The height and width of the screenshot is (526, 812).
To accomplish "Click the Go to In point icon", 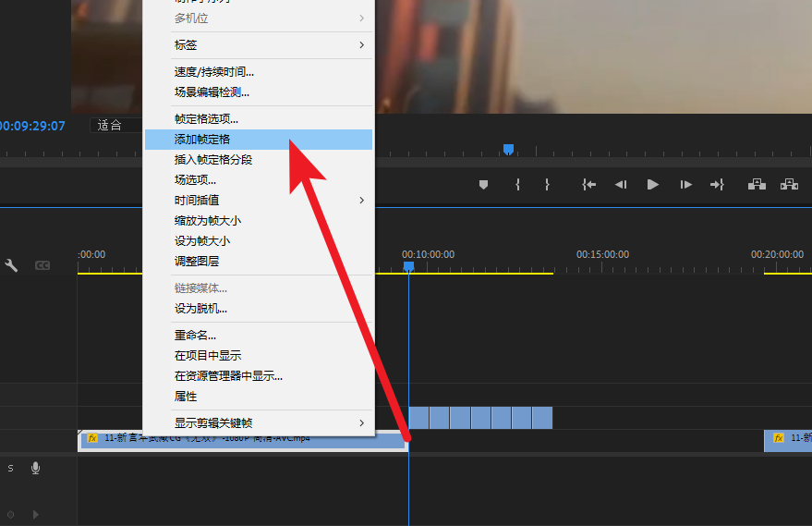I will 588,185.
